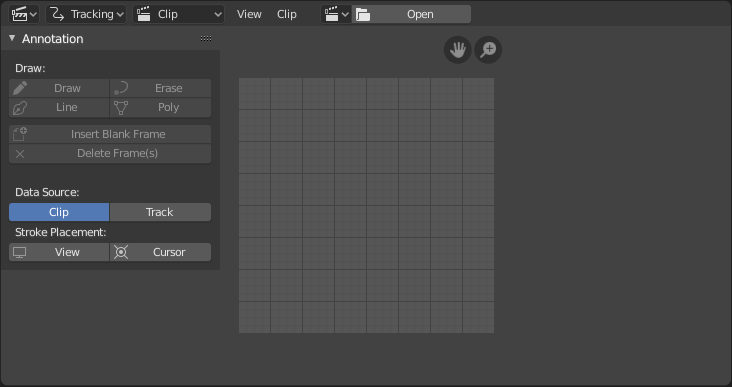Open the editor type dropdown
This screenshot has width=732, height=387.
24,14
